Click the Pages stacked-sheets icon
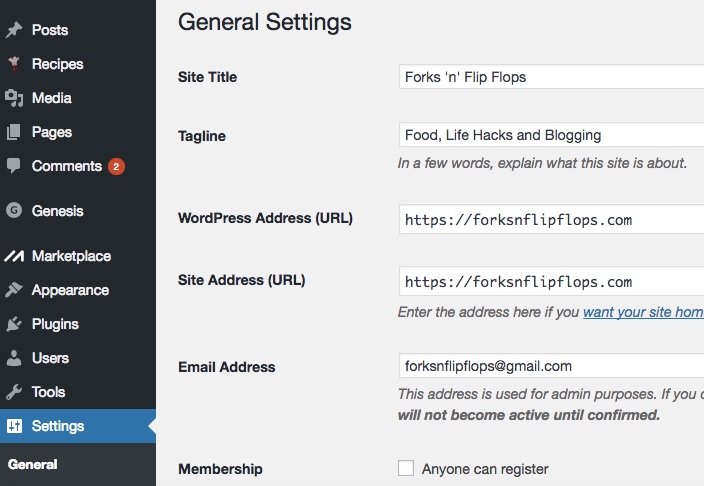 (14, 132)
